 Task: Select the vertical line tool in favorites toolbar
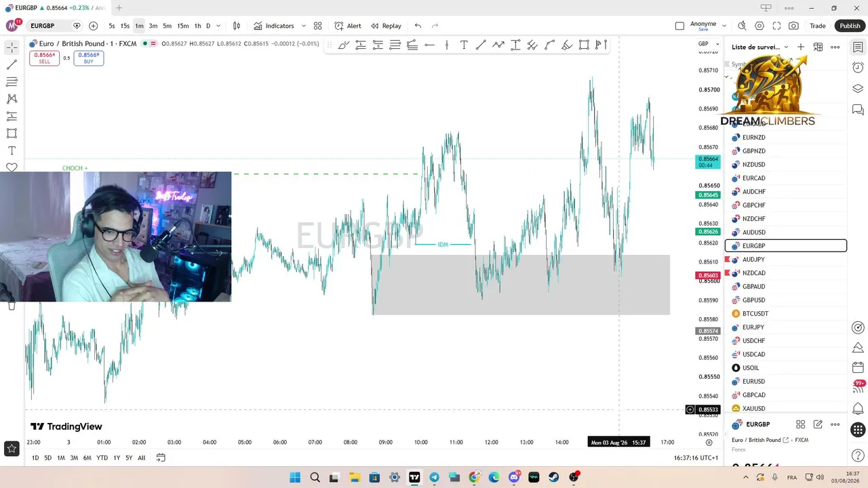[447, 45]
